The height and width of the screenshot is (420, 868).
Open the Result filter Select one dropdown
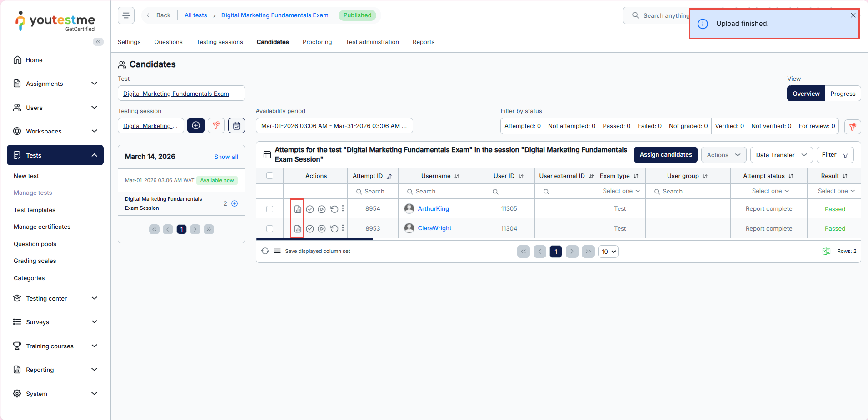[x=836, y=191]
